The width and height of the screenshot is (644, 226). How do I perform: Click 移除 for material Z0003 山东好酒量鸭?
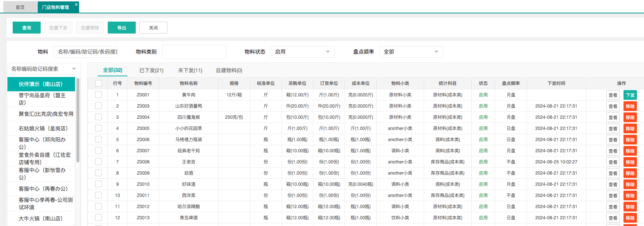click(630, 106)
